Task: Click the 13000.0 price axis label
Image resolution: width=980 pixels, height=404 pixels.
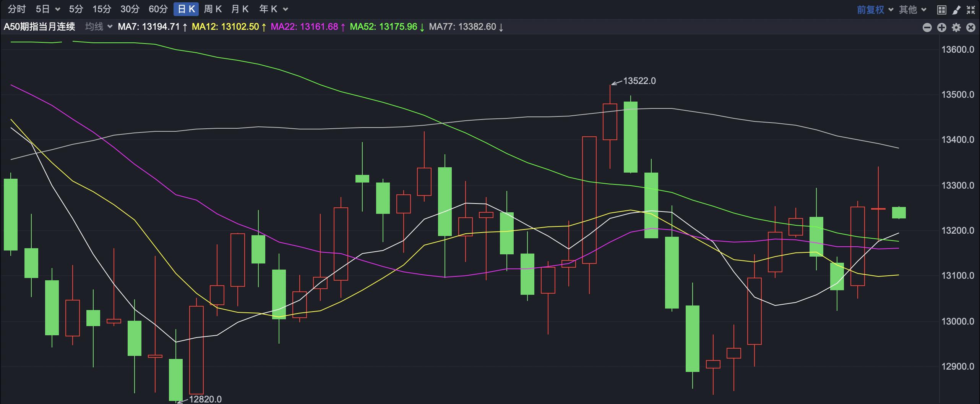Action: click(x=958, y=322)
